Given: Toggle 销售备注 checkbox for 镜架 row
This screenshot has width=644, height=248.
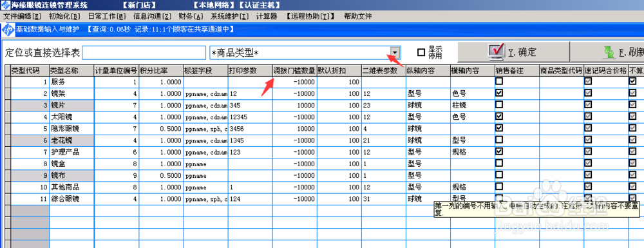Looking at the screenshot, I should [499, 93].
